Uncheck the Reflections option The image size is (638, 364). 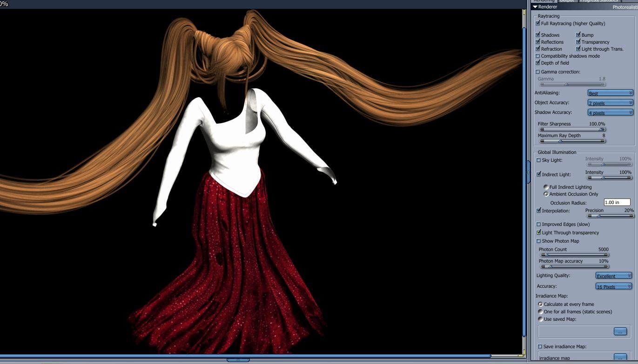pos(538,42)
